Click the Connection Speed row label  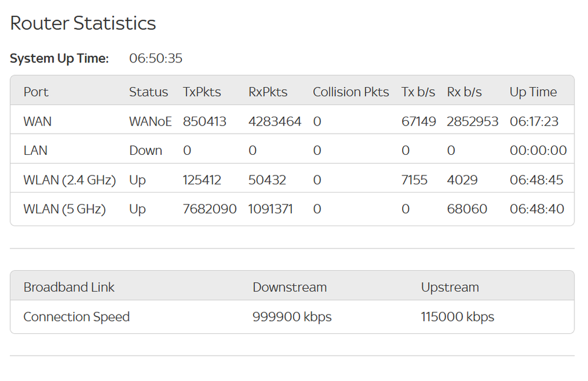(77, 317)
